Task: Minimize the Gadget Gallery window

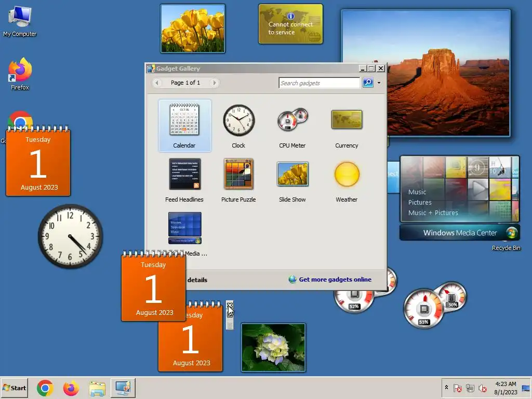Action: pyautogui.click(x=362, y=69)
